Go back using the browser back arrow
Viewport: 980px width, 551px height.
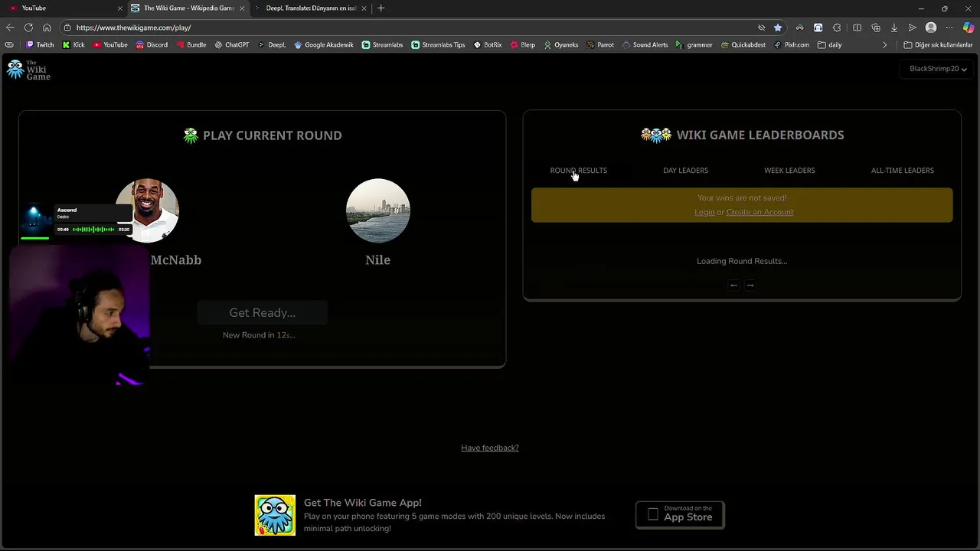[10, 28]
